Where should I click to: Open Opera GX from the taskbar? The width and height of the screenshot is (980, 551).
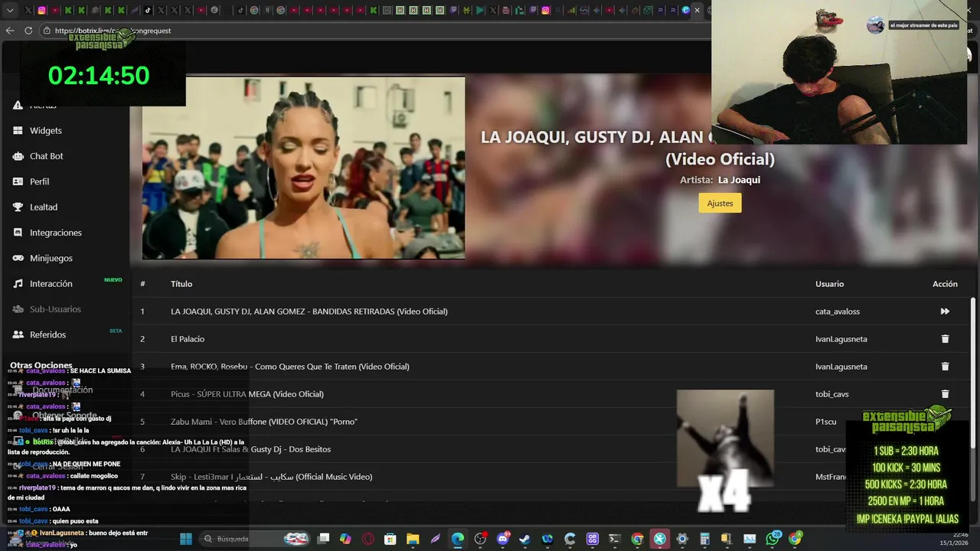[x=368, y=539]
